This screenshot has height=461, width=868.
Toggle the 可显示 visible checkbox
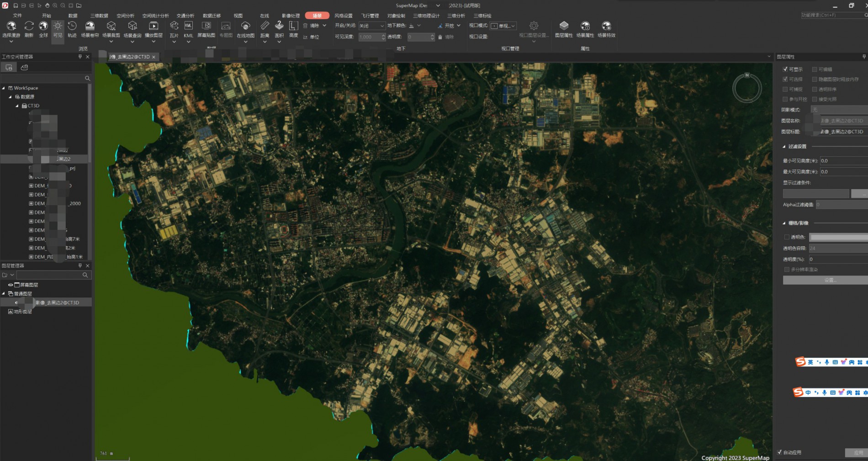[x=785, y=69]
